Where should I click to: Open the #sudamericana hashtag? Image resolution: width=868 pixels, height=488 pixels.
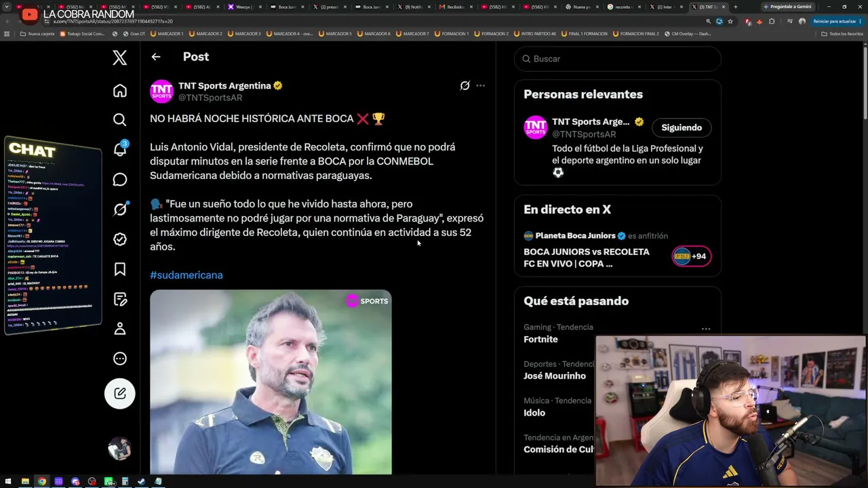click(186, 275)
